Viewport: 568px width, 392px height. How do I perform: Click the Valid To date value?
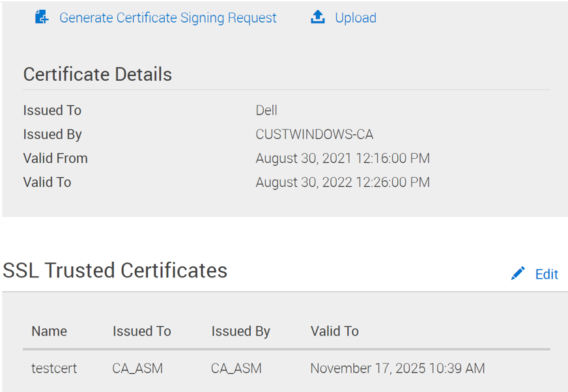[343, 182]
